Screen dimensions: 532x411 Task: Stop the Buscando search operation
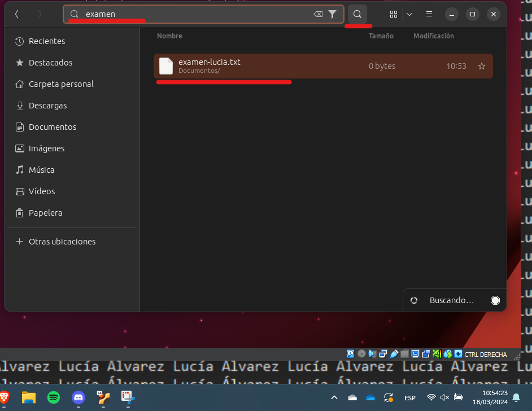point(495,300)
